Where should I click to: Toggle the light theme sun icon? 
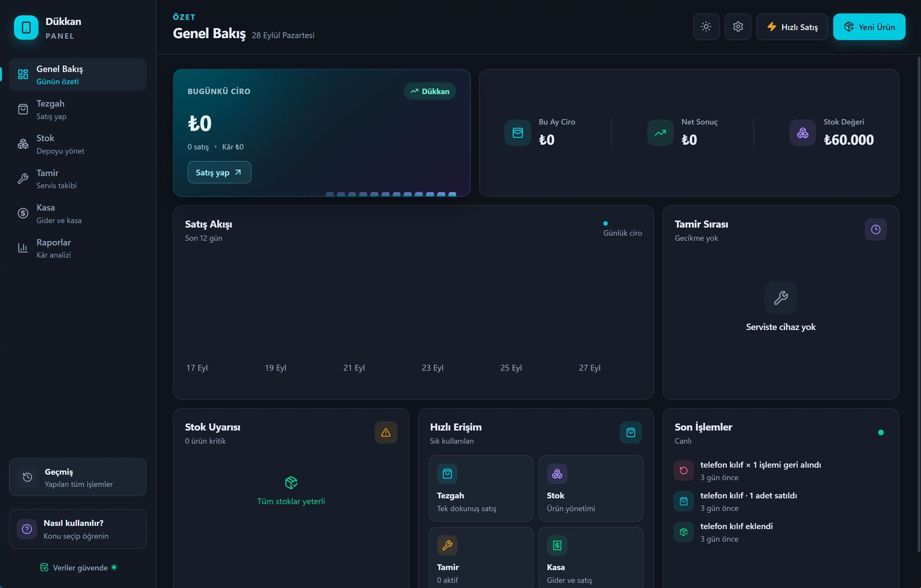[x=706, y=27]
